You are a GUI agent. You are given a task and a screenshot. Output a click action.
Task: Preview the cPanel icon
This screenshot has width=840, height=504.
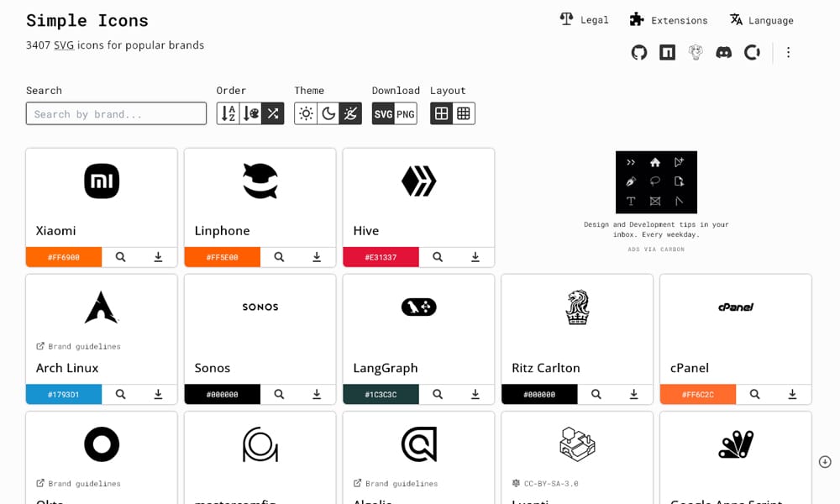coord(755,394)
